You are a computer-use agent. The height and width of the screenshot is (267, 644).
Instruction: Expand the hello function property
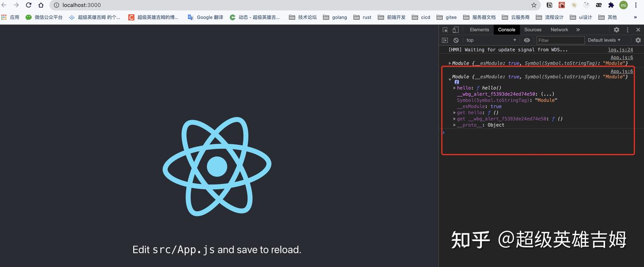[x=455, y=88]
